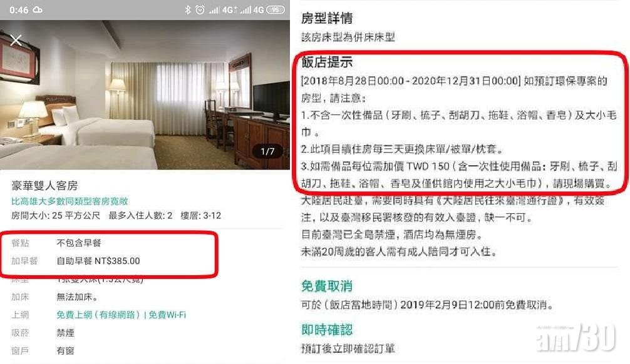This screenshot has width=630, height=364.
Task: Open the 即時確認 section heading
Action: coord(327,330)
